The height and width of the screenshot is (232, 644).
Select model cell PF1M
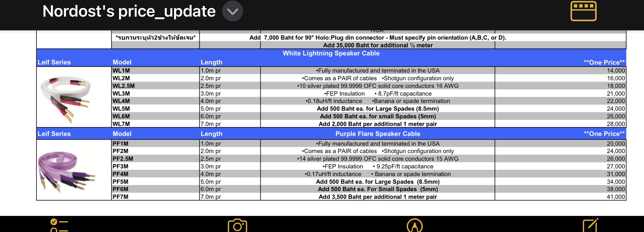point(155,144)
